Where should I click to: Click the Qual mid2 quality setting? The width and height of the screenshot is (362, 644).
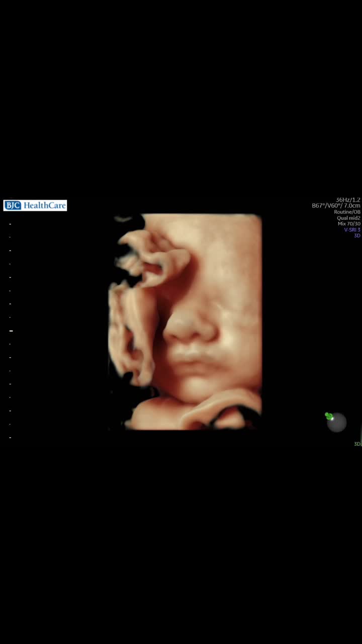[x=348, y=218]
